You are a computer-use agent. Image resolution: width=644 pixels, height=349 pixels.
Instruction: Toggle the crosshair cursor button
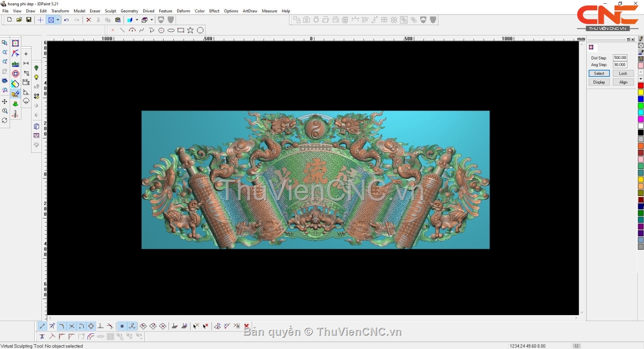coord(40,20)
